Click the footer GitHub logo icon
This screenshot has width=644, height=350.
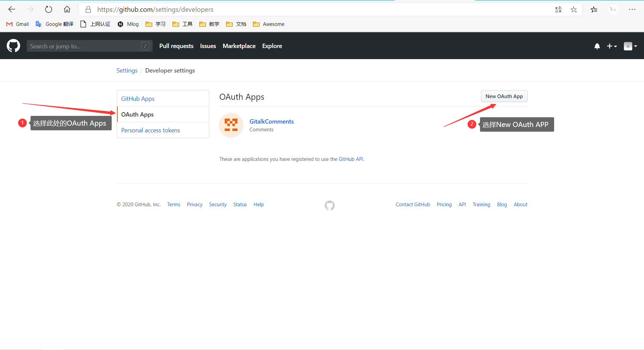(330, 205)
